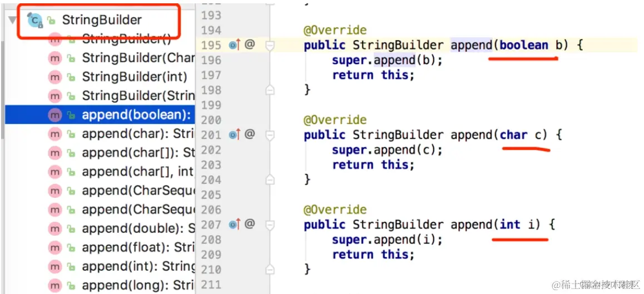
Task: Click the @ annotation marker on line 201
Action: [x=249, y=134]
